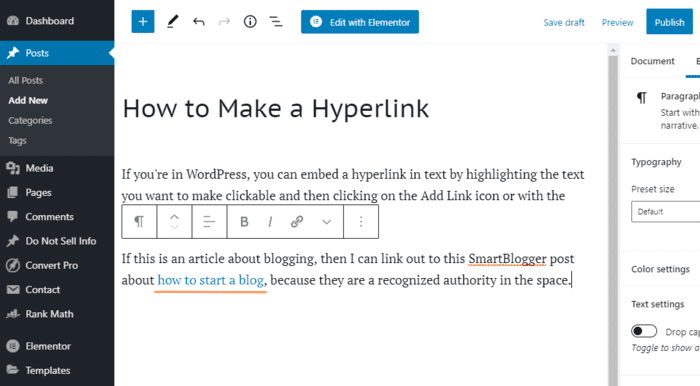
Task: Open text alignment options
Action: (x=209, y=222)
